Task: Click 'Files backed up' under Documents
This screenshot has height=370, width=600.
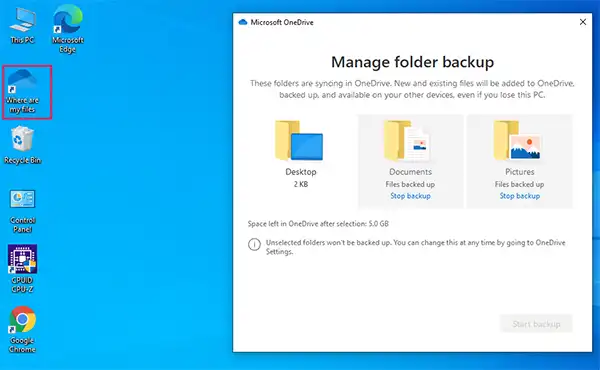Action: [x=410, y=184]
